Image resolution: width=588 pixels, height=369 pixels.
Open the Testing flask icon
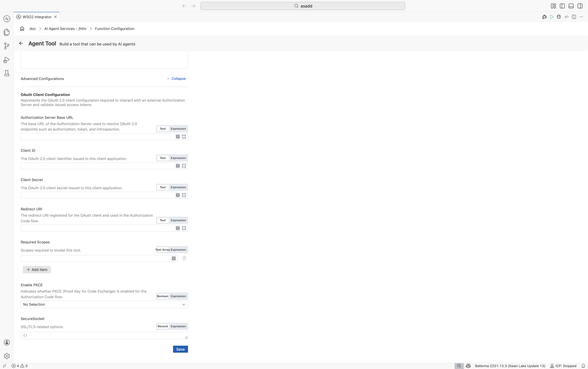coord(7,73)
